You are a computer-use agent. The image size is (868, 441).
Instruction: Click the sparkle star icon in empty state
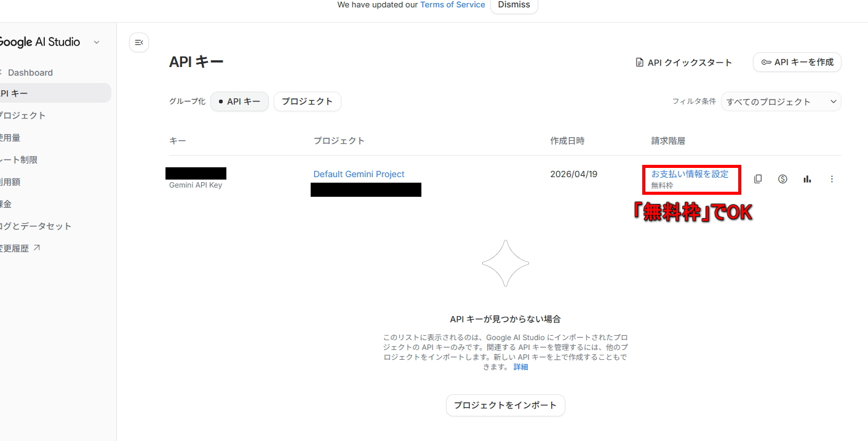click(505, 263)
